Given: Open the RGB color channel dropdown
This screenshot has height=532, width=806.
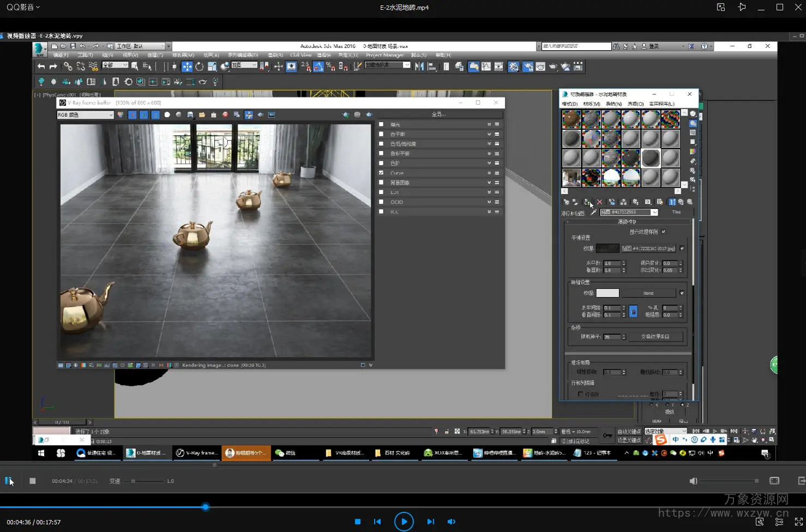Looking at the screenshot, I should pos(85,115).
